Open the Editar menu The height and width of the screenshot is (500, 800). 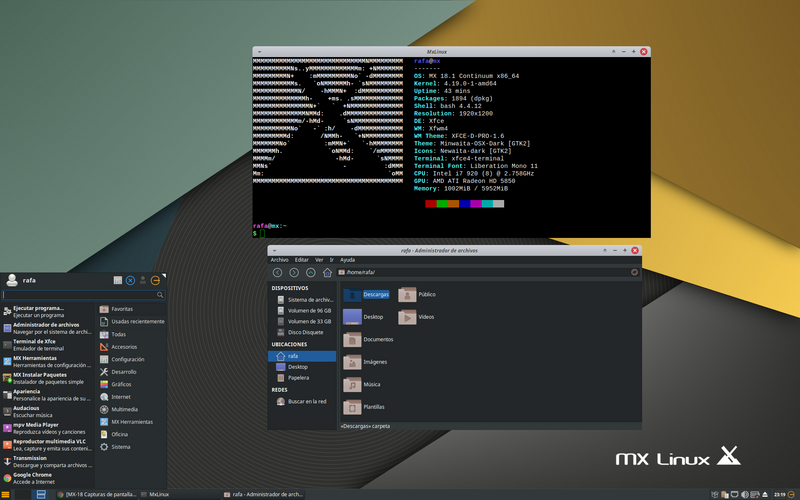(302, 260)
